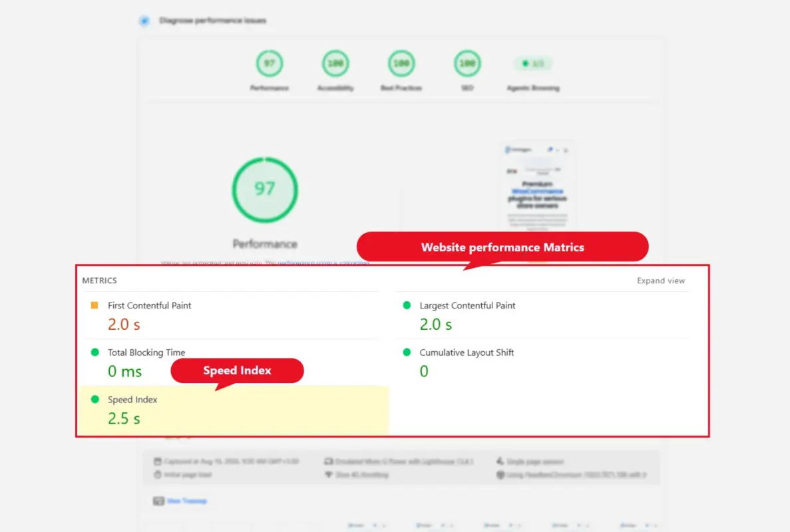Click the METRICS section heading
The height and width of the screenshot is (532, 790).
click(99, 281)
